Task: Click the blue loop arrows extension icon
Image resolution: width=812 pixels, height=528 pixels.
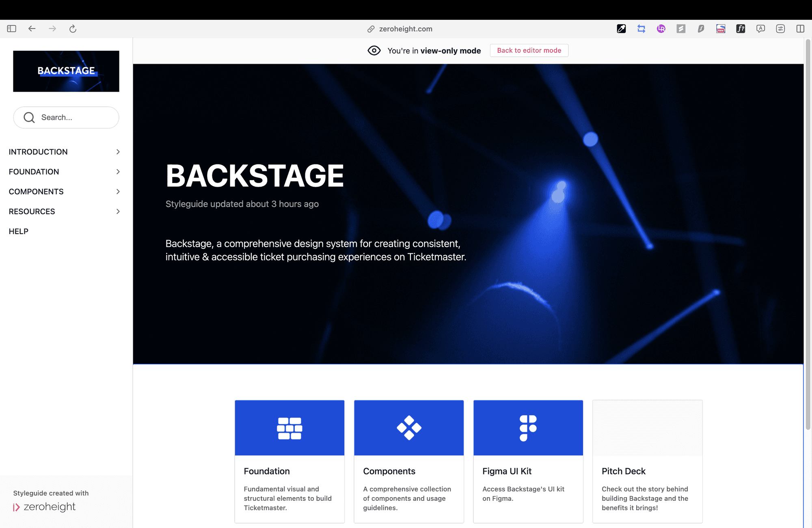Action: point(641,29)
